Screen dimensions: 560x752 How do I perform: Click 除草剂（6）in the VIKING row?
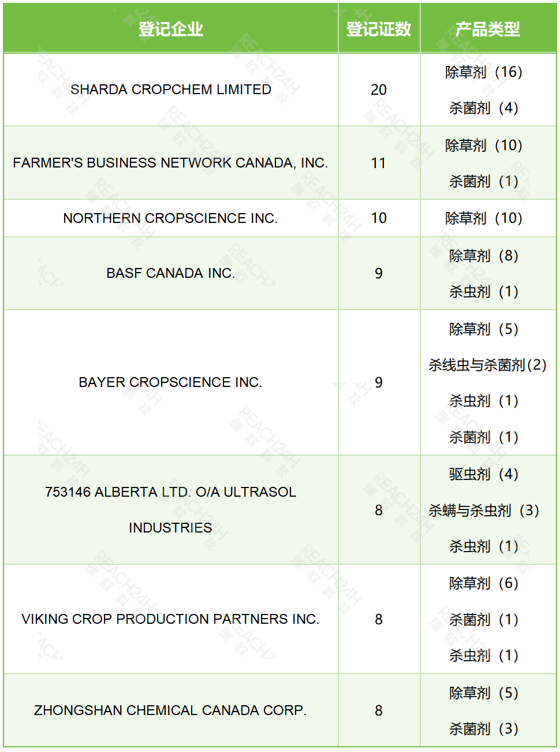(484, 583)
